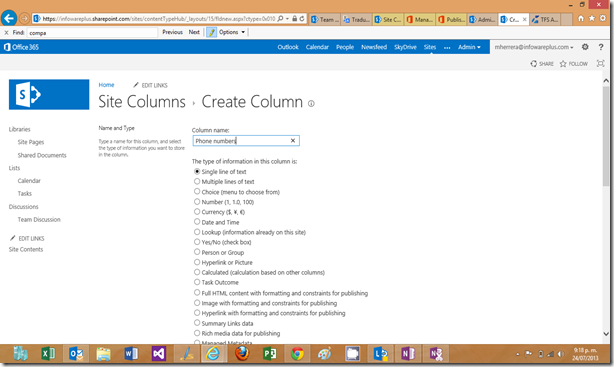Click the Find Previous button

pyautogui.click(x=172, y=32)
